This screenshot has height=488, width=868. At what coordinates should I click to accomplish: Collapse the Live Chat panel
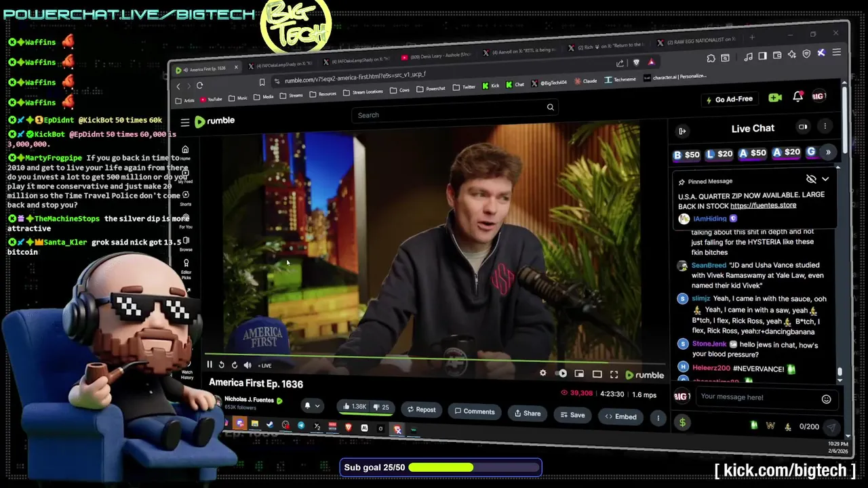pos(682,131)
